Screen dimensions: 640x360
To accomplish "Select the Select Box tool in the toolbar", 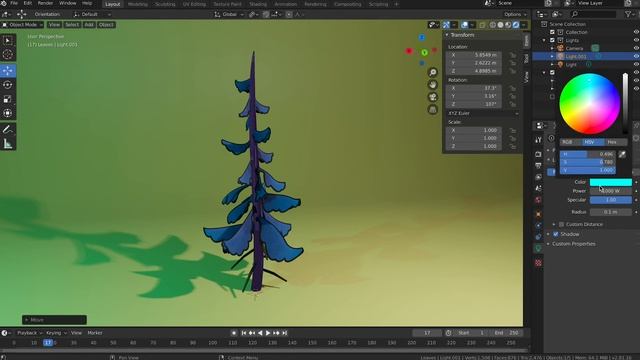I will (8, 40).
